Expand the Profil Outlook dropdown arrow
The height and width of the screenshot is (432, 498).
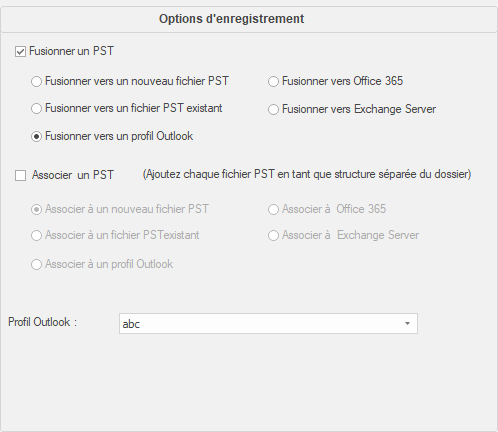407,323
